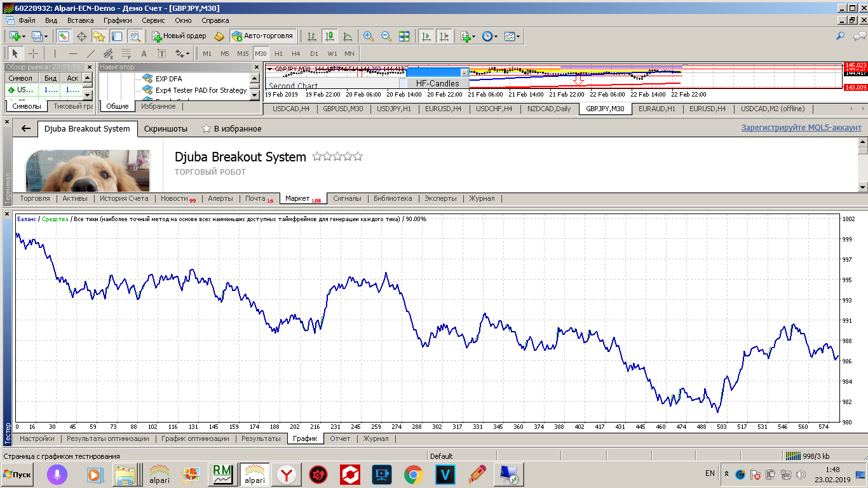Click the dog product thumbnail image
Screen dimensions: 868x488
pyautogui.click(x=88, y=170)
